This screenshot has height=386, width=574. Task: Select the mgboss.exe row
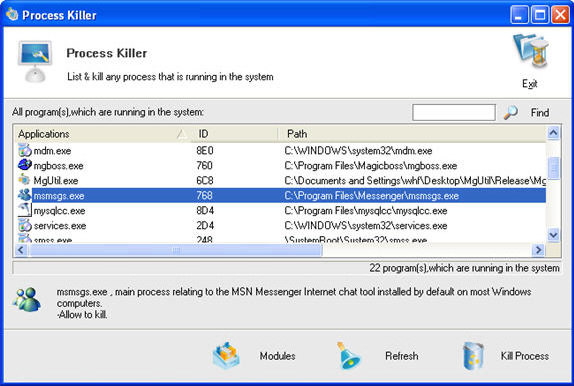(280, 166)
